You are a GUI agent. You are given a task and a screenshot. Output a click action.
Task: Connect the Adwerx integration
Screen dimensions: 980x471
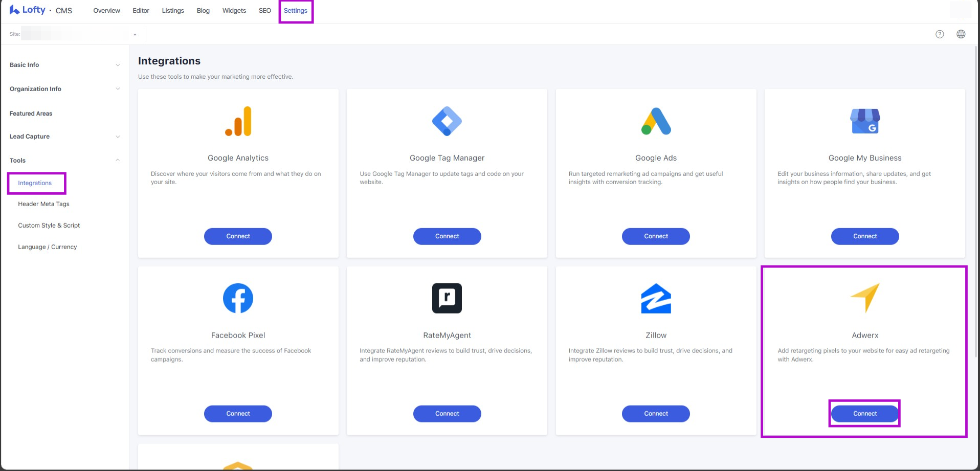pyautogui.click(x=865, y=414)
